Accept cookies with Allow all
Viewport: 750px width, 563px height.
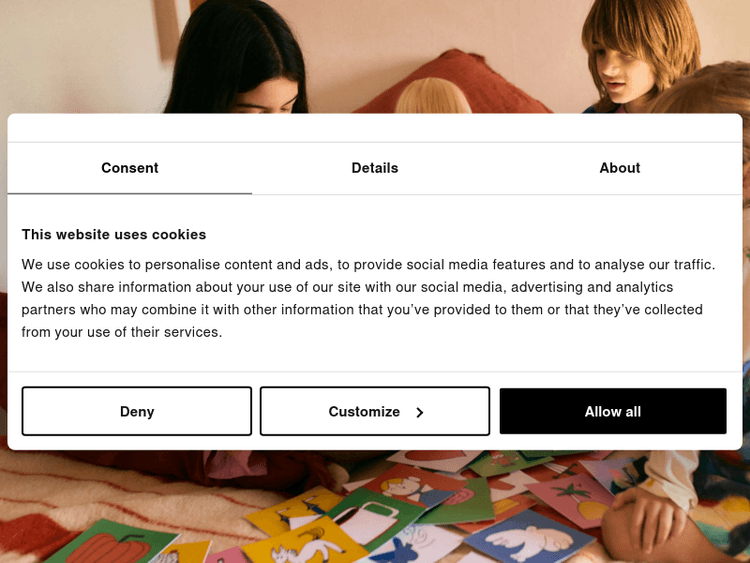(x=613, y=411)
